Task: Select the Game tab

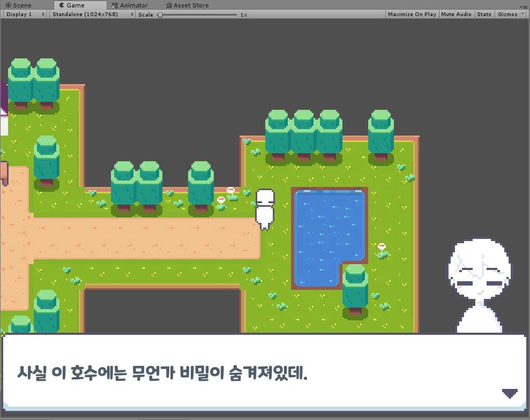Action: pyautogui.click(x=80, y=5)
